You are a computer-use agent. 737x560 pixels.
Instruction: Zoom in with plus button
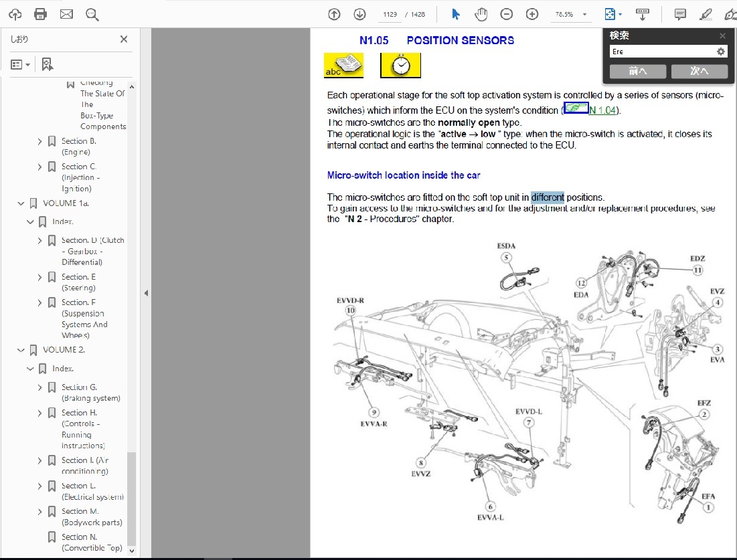(532, 15)
